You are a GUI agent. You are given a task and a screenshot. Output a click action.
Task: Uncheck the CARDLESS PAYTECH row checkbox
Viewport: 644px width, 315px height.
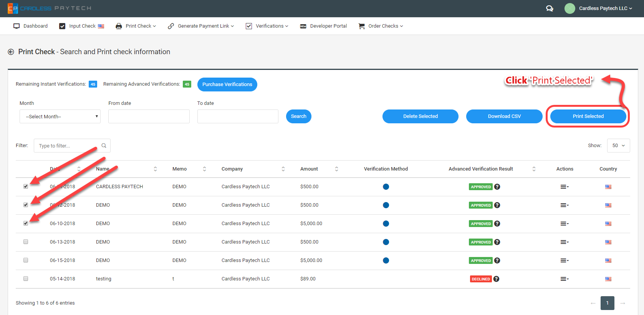point(26,186)
